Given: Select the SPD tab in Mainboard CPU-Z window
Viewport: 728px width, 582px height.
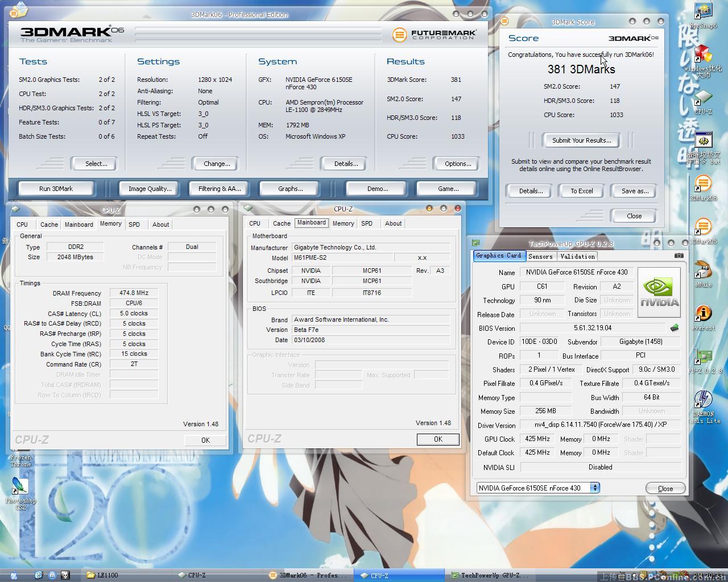Looking at the screenshot, I should (x=367, y=223).
